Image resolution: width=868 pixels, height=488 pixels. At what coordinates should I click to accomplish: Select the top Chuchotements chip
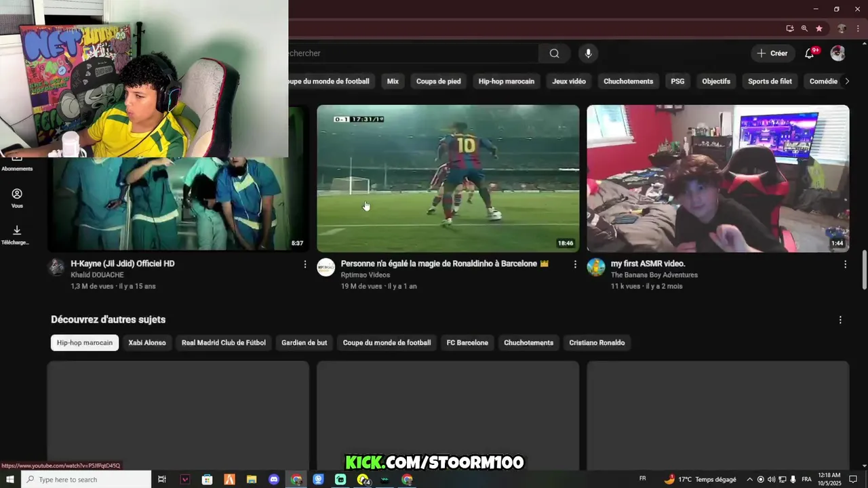coord(628,81)
